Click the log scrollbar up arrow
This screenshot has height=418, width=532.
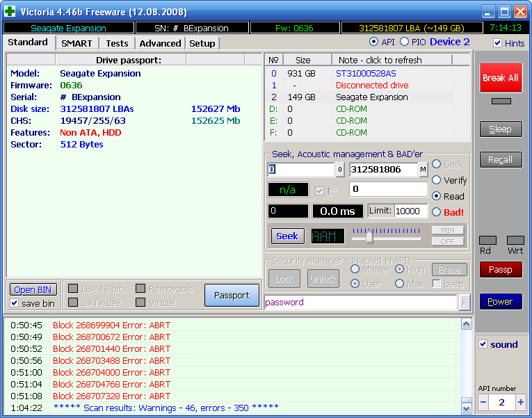click(x=467, y=324)
